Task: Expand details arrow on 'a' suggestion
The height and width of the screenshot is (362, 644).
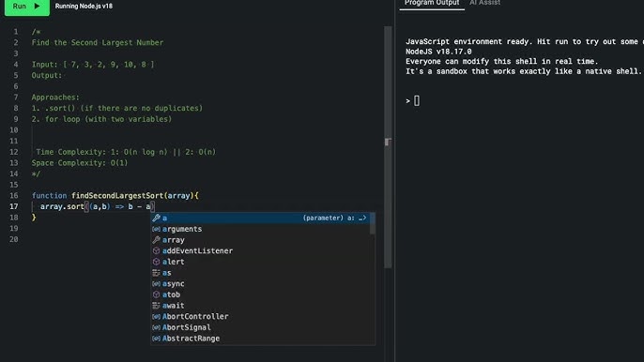Action: (x=362, y=218)
